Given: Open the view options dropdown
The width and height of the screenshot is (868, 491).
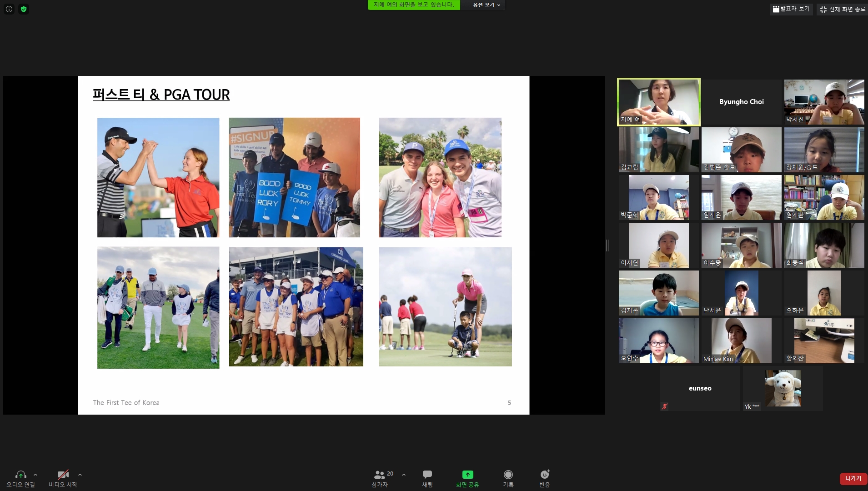Looking at the screenshot, I should pyautogui.click(x=486, y=5).
